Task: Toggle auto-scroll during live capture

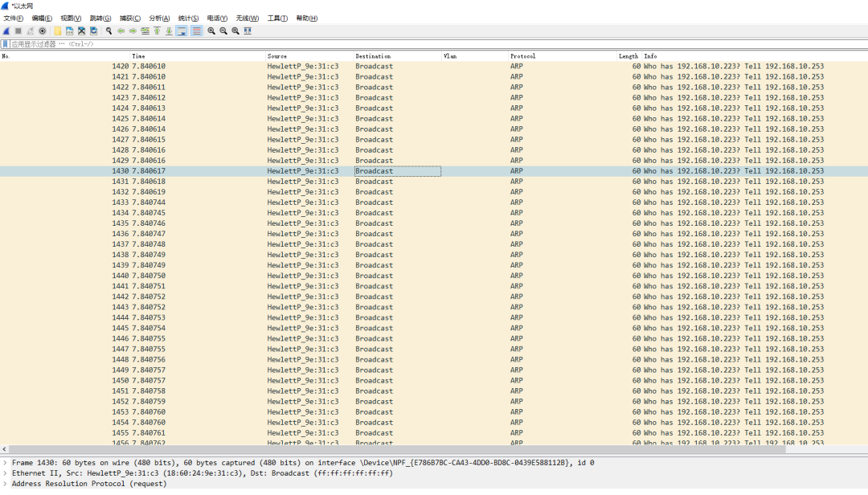Action: point(182,31)
